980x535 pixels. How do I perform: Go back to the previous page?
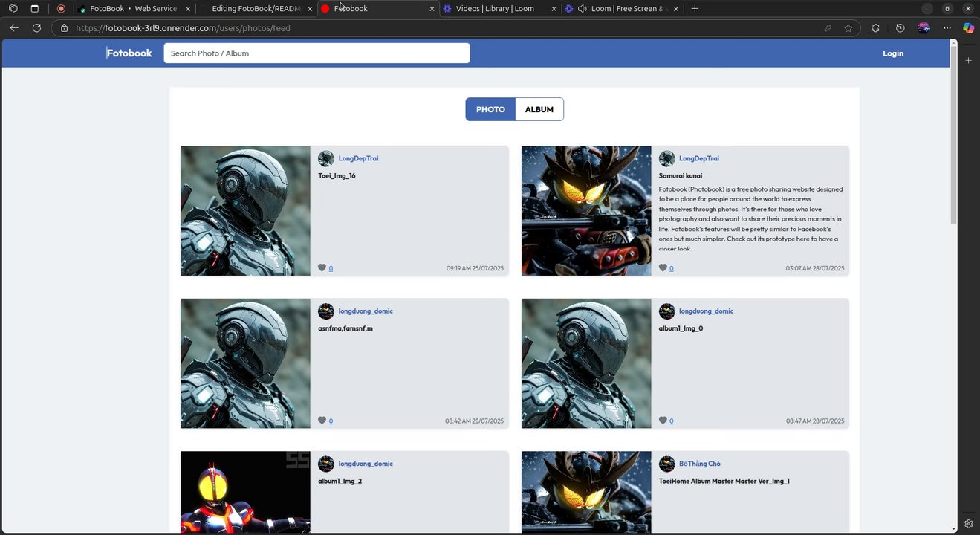(x=14, y=28)
